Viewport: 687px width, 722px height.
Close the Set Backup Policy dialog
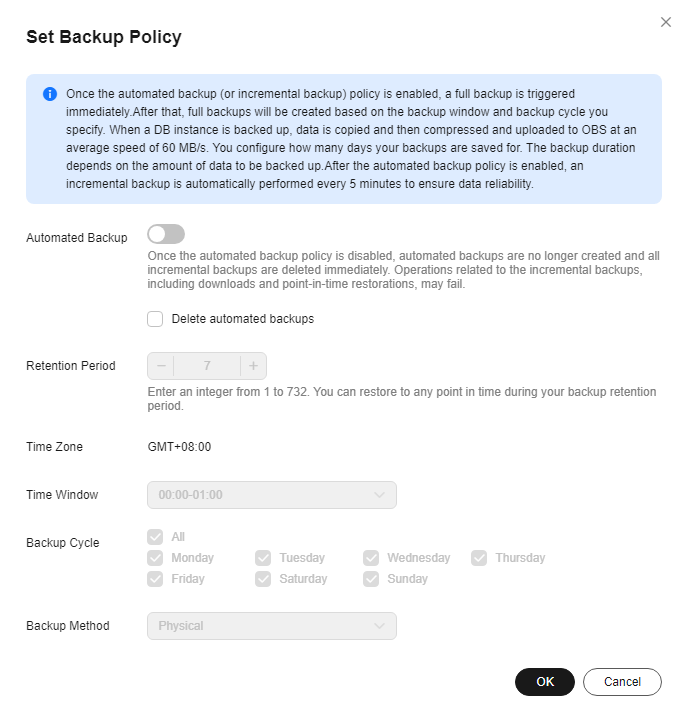[665, 22]
